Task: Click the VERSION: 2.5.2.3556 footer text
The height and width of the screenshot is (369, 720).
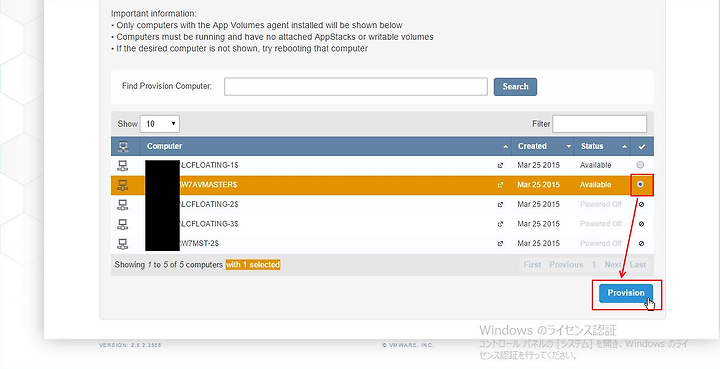Action: (130, 345)
